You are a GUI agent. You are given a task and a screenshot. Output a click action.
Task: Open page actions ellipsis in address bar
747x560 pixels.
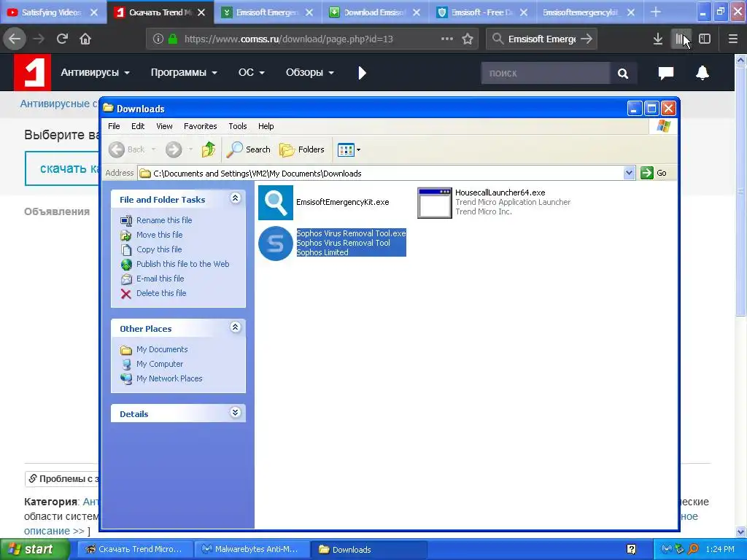click(447, 39)
